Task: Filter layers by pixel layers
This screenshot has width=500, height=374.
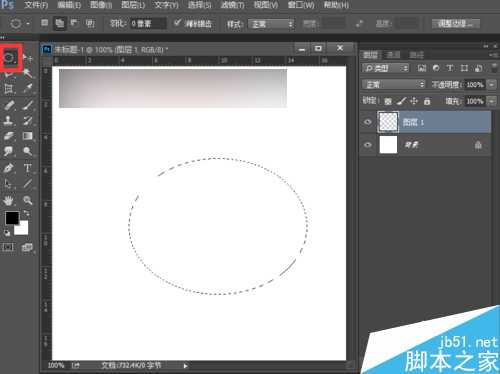Action: [x=422, y=68]
